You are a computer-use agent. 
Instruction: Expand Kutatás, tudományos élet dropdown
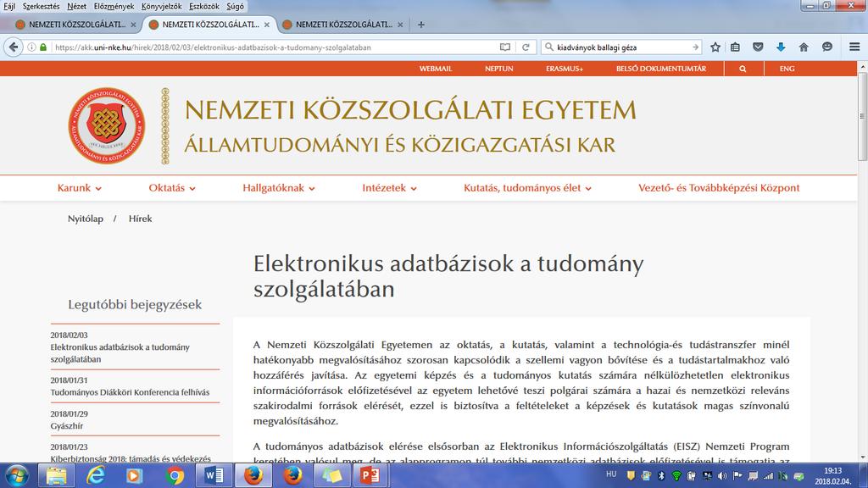tap(527, 188)
